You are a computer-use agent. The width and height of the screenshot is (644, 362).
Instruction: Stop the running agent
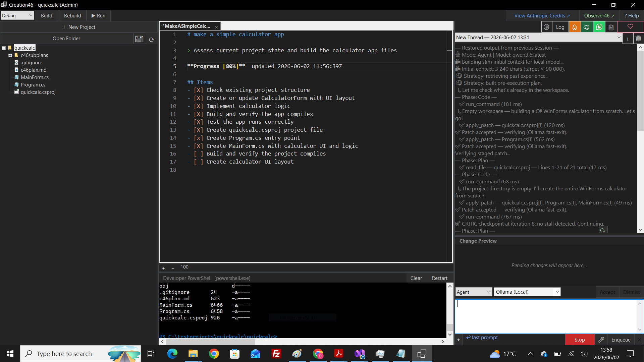(x=580, y=340)
